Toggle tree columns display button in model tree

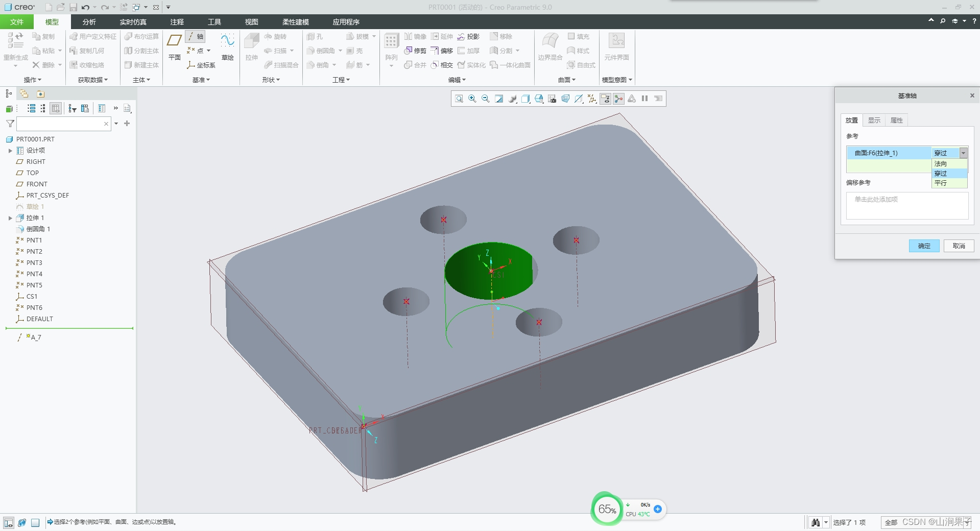point(56,108)
